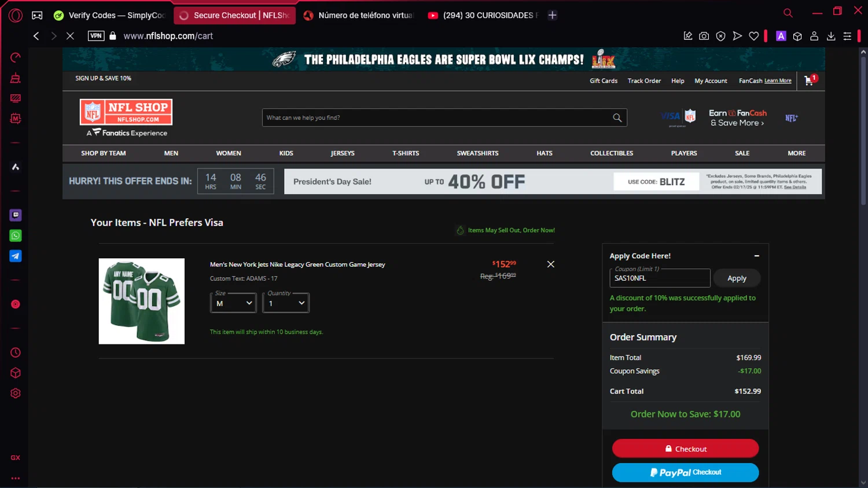Open the Opera GX menu logo
The width and height of the screenshot is (868, 488).
16,15
